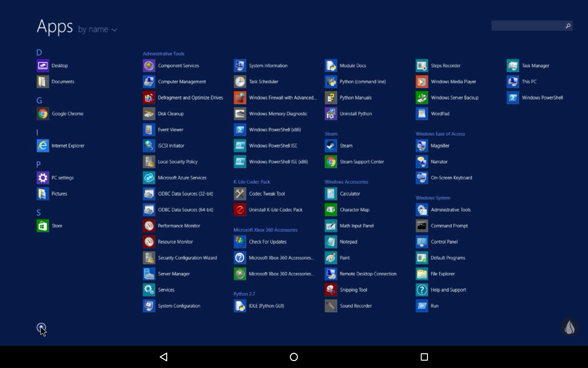This screenshot has height=368, width=588.
Task: Open the Control Panel icon
Action: click(x=422, y=242)
